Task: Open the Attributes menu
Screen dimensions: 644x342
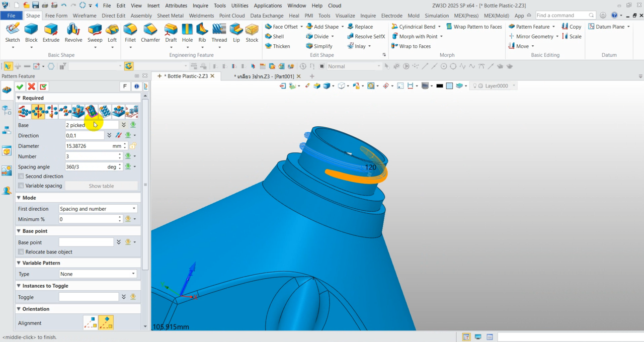Action: pos(176,6)
